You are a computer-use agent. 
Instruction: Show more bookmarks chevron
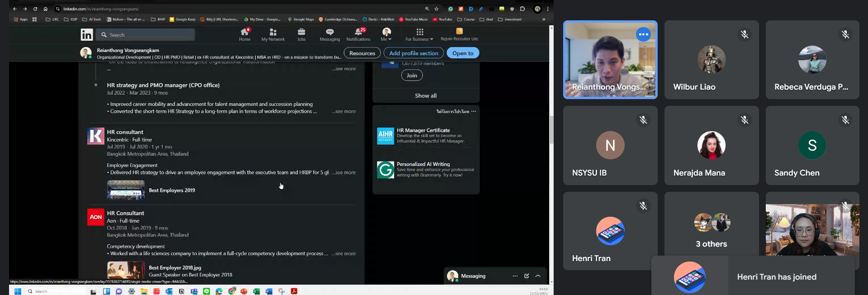tap(544, 19)
